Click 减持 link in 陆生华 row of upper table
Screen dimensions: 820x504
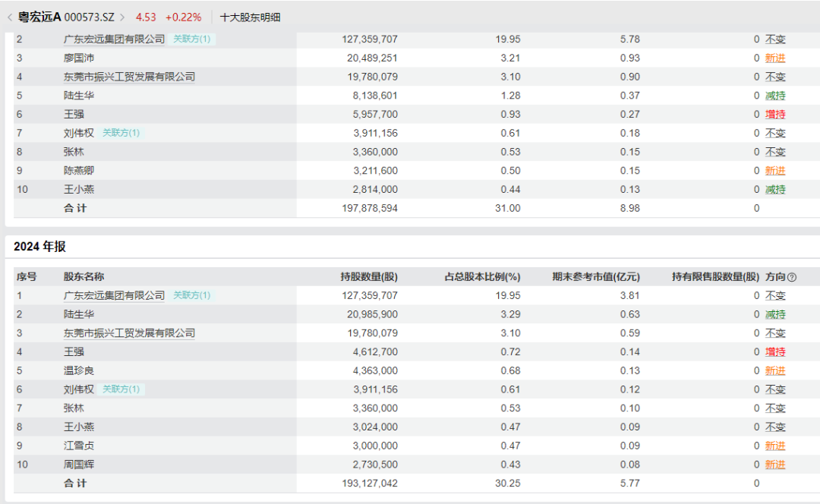[775, 96]
